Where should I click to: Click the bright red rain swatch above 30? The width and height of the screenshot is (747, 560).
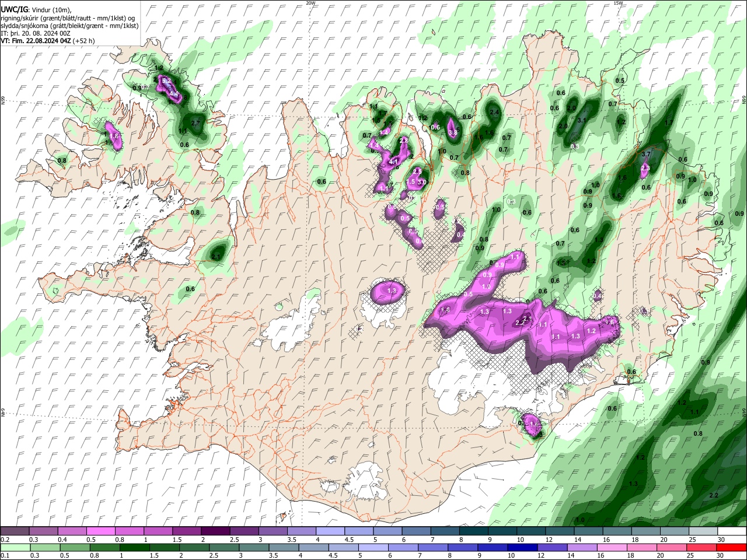[731, 547]
